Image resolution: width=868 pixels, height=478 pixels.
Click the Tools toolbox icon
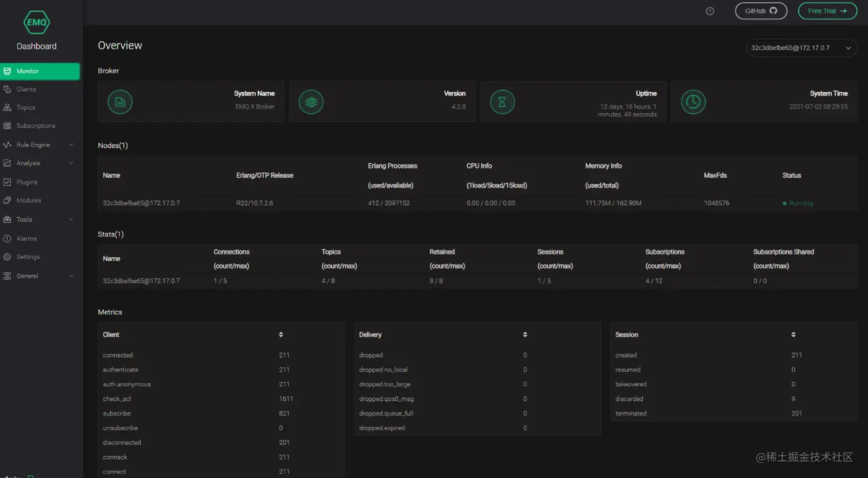[x=7, y=220]
